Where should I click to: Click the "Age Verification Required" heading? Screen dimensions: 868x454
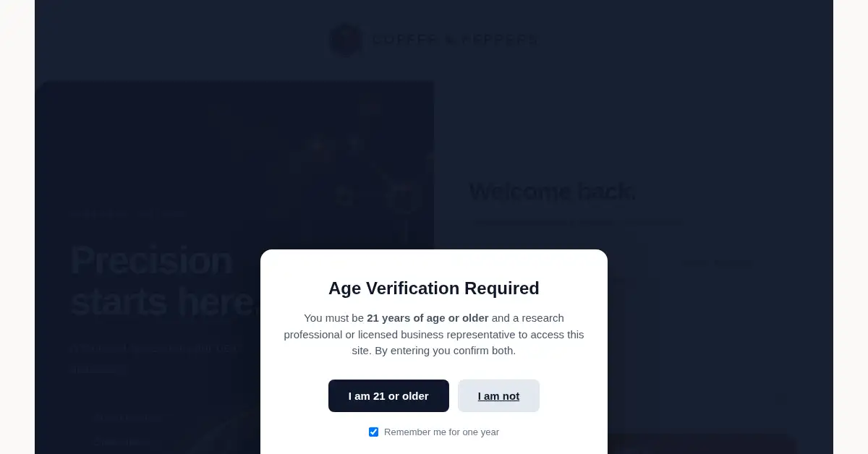click(x=434, y=288)
